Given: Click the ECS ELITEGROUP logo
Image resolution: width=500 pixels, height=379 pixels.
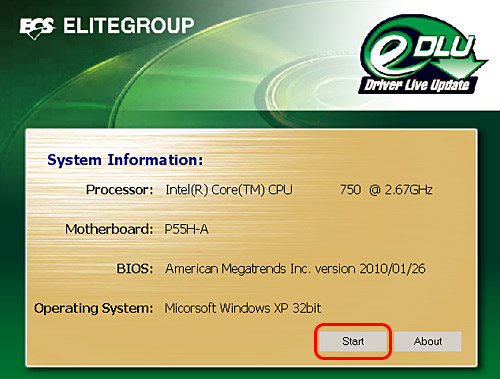Looking at the screenshot, I should click(x=107, y=27).
